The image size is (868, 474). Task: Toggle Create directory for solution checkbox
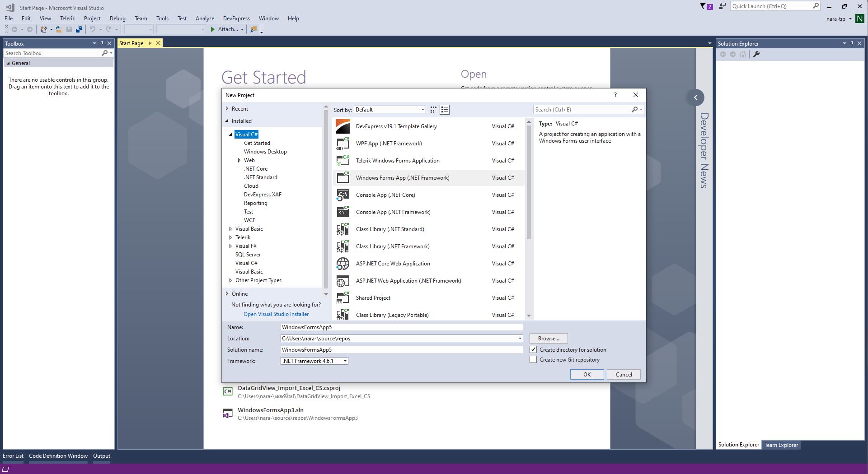[x=533, y=349]
